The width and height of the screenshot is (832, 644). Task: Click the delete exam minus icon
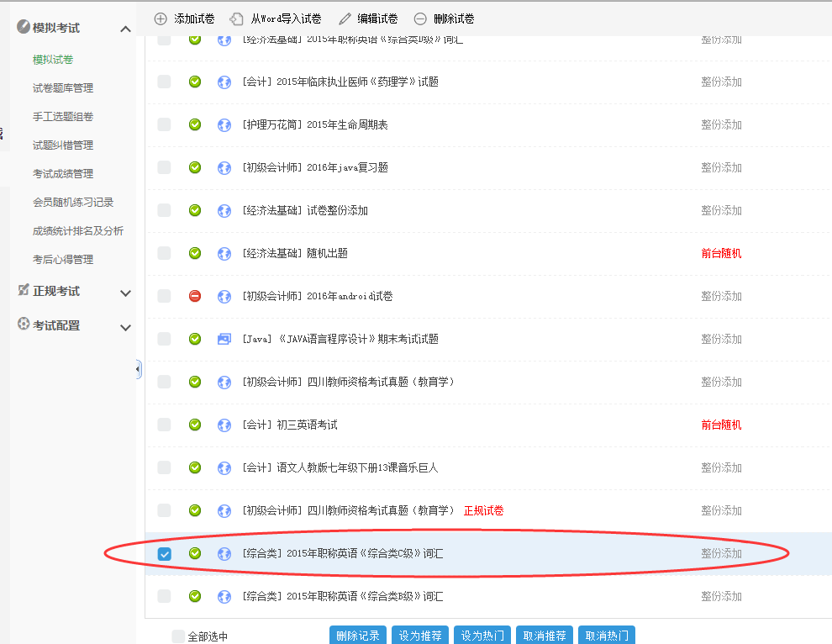point(420,18)
